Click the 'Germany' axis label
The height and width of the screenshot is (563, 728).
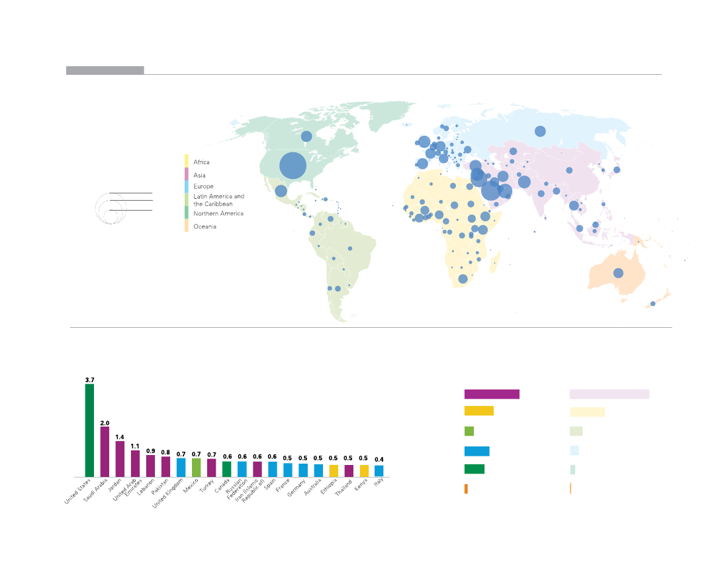click(296, 487)
